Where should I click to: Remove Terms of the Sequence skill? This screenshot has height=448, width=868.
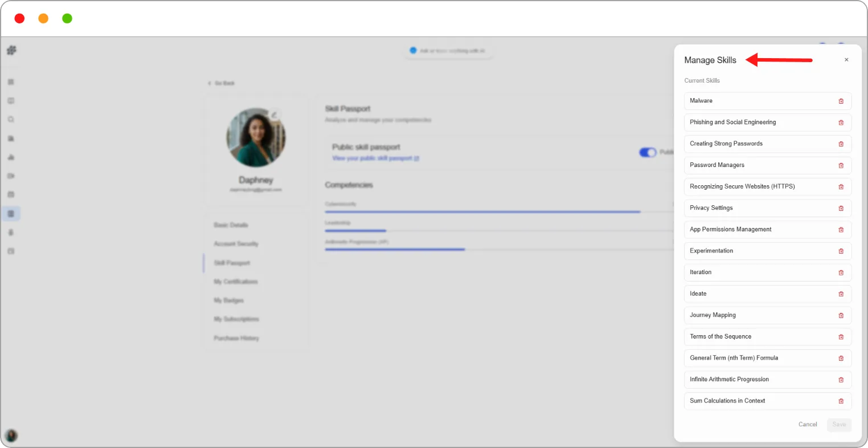pos(841,337)
